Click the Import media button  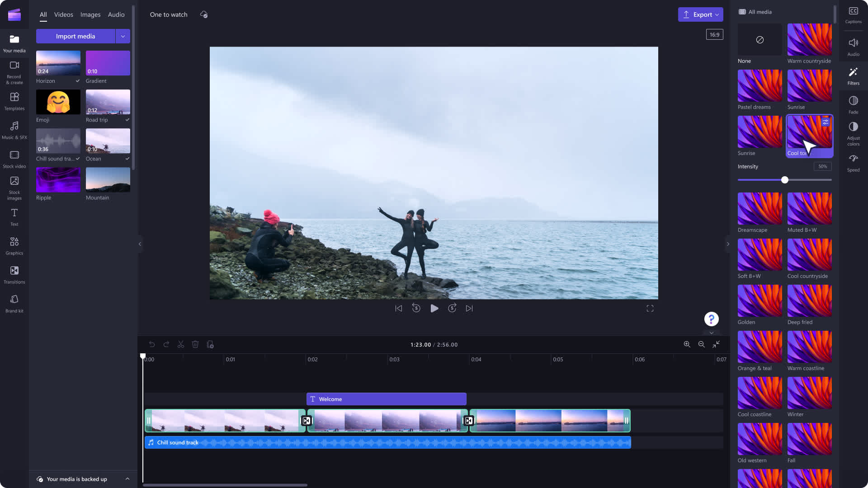(x=75, y=36)
